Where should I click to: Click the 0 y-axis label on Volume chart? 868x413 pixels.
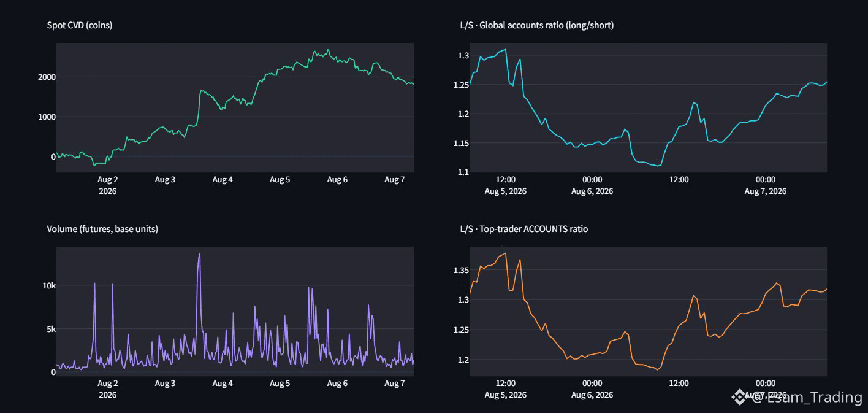point(53,372)
